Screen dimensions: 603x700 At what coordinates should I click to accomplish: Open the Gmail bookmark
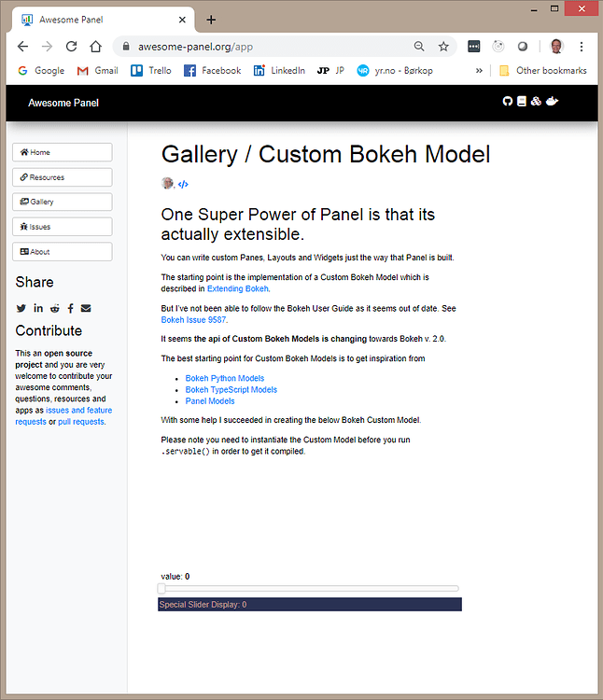[98, 71]
